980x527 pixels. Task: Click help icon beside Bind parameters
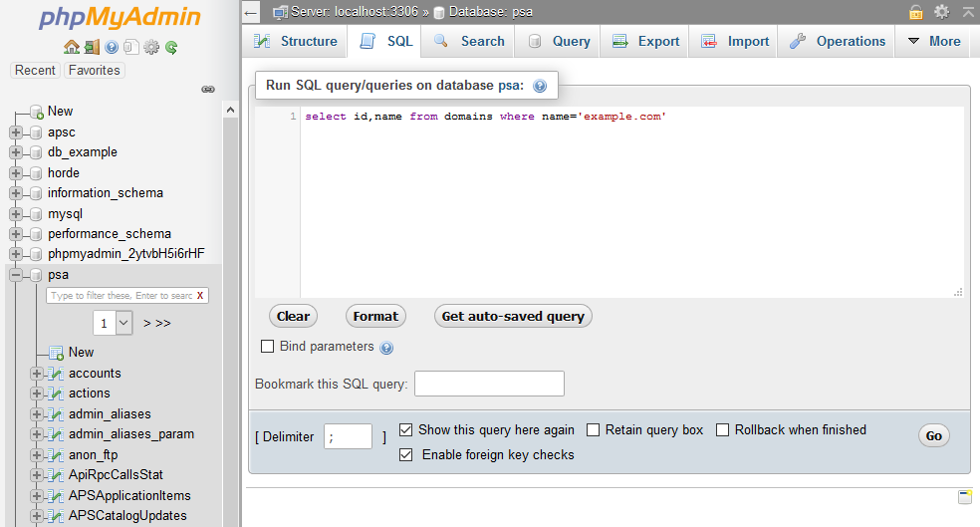point(386,348)
